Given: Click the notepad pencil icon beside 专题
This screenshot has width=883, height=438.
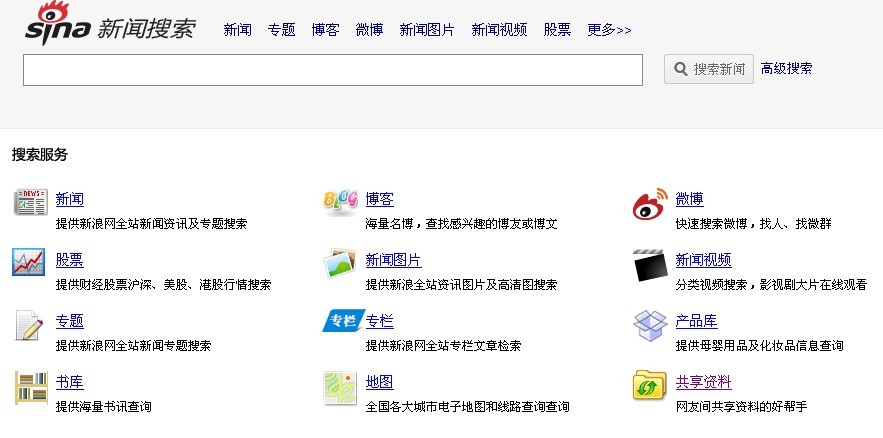Looking at the screenshot, I should [29, 325].
